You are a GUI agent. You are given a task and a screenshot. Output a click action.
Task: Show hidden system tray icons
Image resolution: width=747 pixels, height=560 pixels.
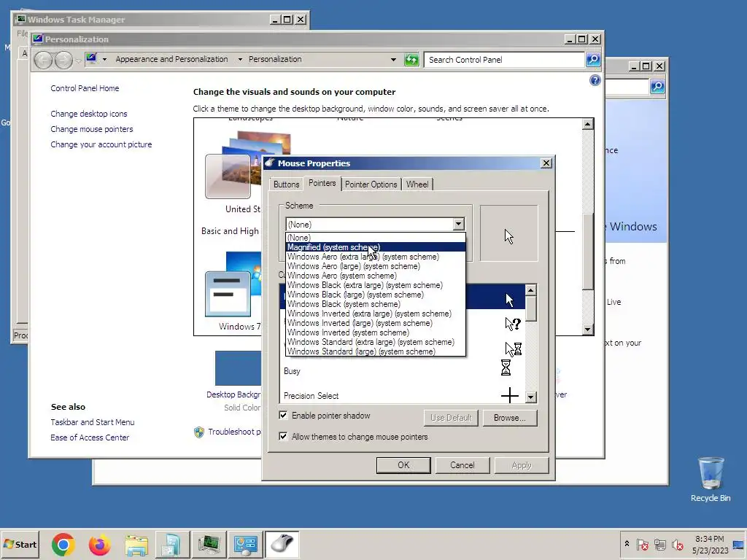[x=627, y=544]
